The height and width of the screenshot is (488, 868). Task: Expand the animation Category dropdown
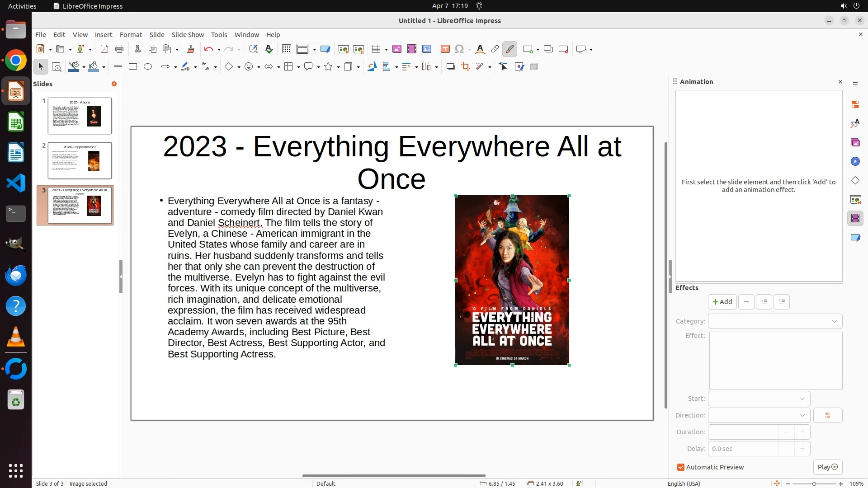click(x=775, y=321)
